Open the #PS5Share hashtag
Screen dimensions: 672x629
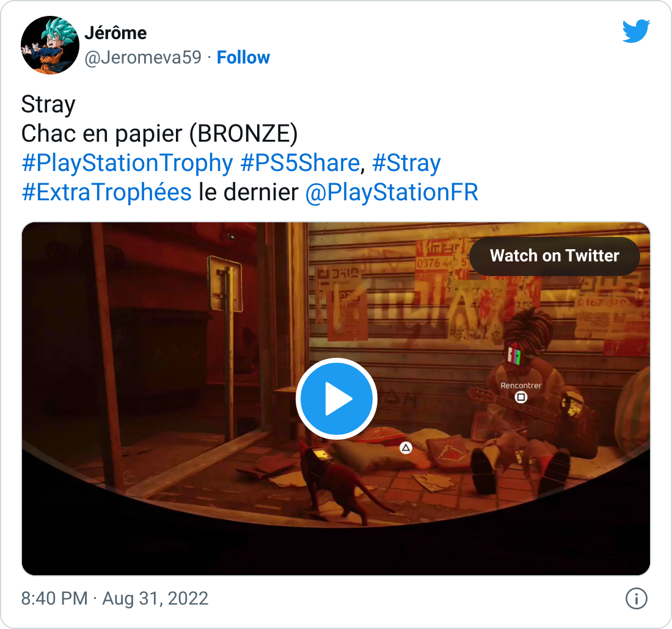300,163
